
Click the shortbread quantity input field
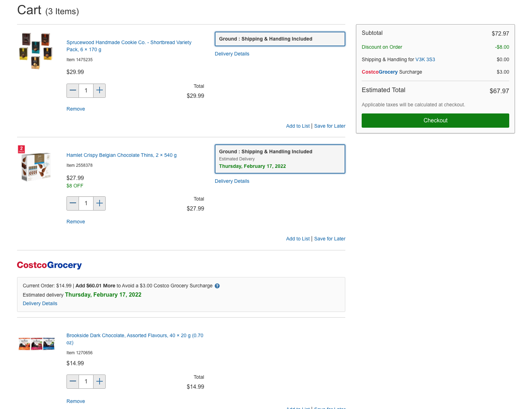pos(86,91)
